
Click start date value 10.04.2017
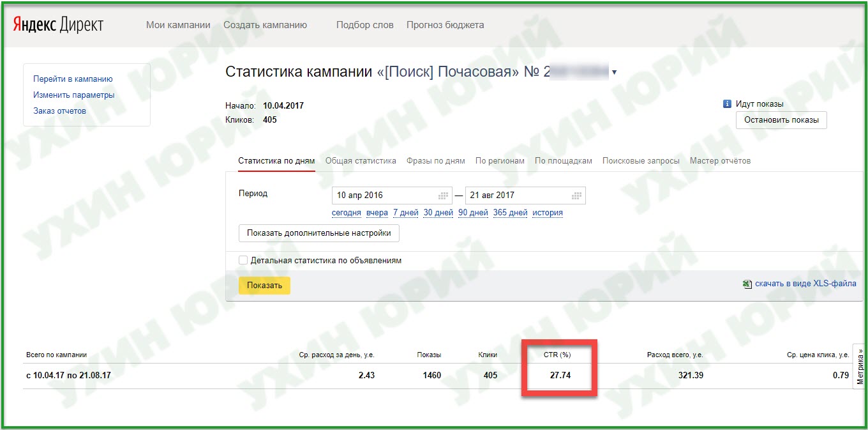[283, 105]
